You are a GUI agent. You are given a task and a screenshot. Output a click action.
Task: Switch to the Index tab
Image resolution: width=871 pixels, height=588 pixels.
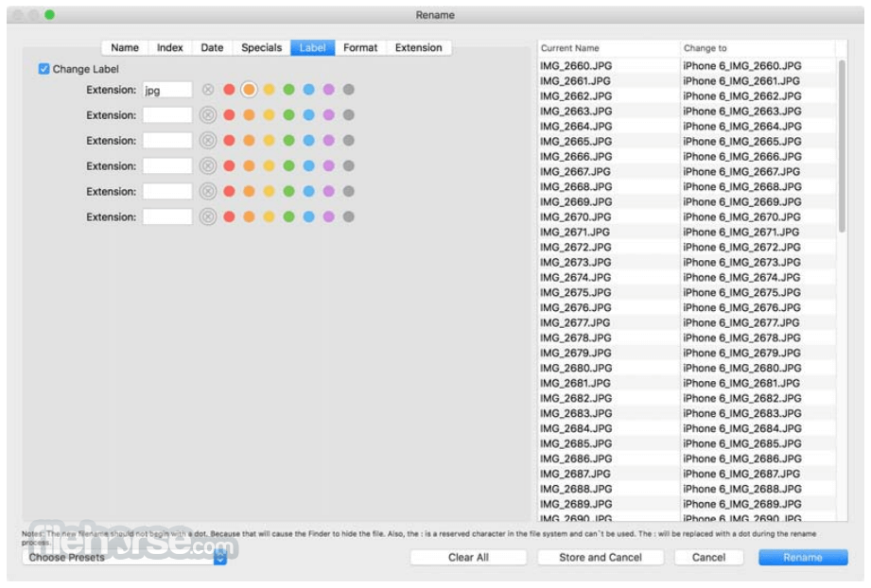(x=169, y=48)
